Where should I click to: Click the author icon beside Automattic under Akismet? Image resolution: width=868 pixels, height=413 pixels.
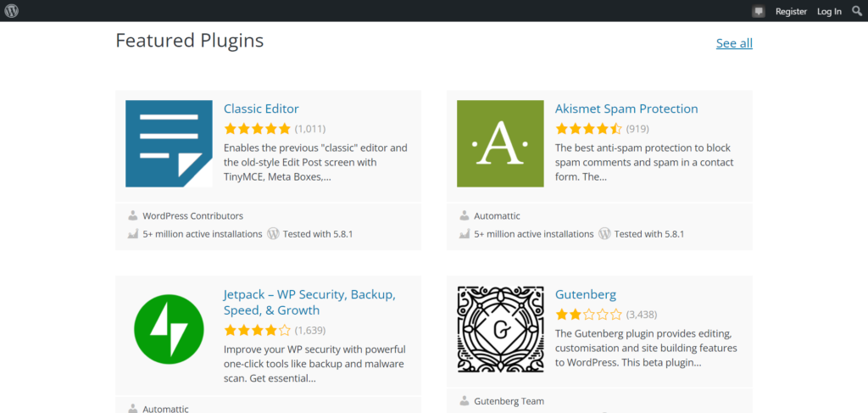[x=464, y=215]
